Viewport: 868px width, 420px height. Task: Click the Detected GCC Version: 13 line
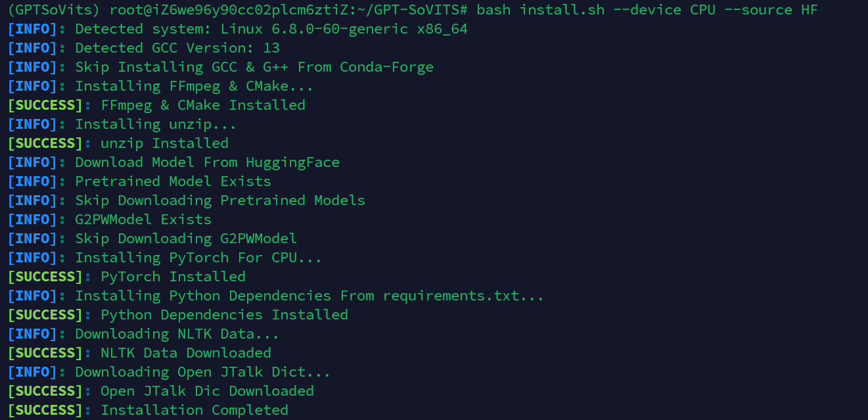144,48
